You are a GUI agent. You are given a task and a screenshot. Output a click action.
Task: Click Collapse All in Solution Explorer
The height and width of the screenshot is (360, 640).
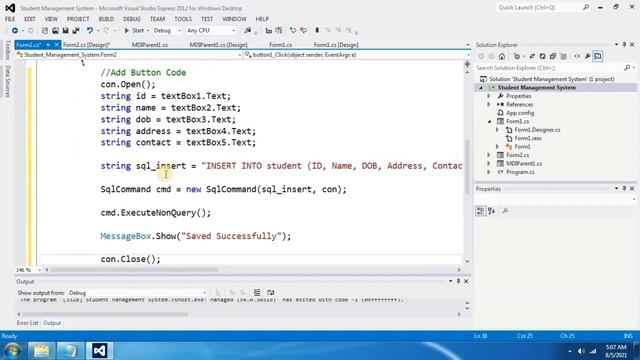pyautogui.click(x=553, y=56)
